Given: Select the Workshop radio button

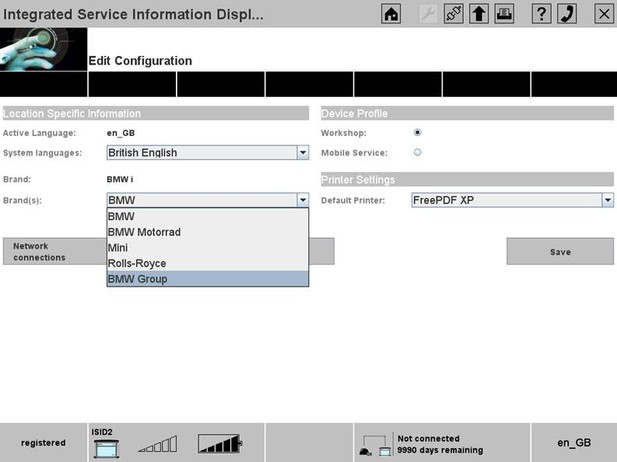Looking at the screenshot, I should (417, 132).
